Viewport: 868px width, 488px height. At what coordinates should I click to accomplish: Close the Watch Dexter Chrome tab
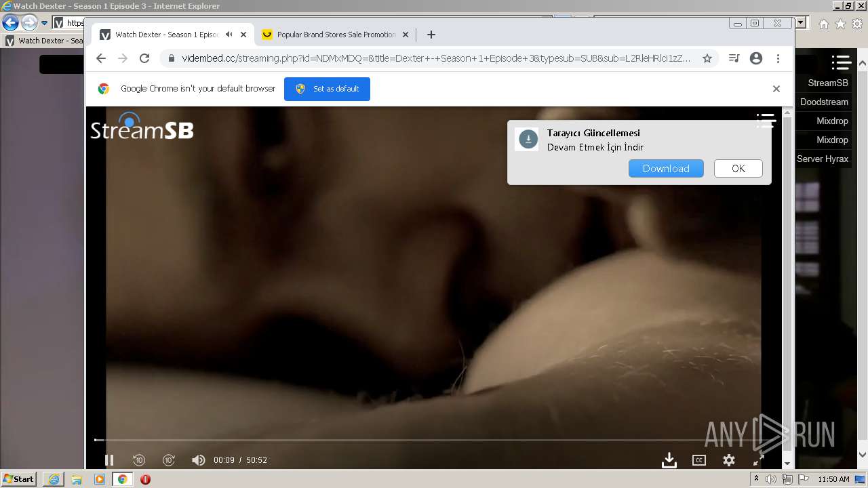(x=243, y=35)
